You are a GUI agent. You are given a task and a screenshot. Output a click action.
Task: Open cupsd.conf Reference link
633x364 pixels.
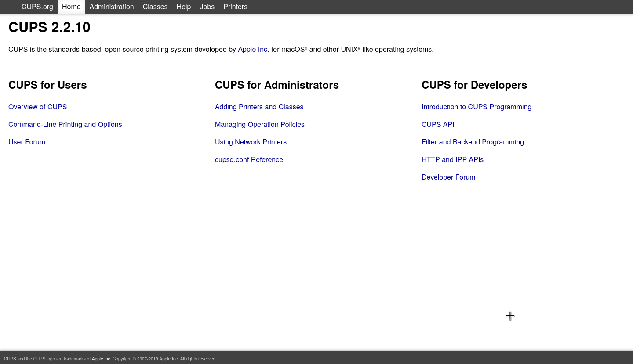pyautogui.click(x=249, y=159)
